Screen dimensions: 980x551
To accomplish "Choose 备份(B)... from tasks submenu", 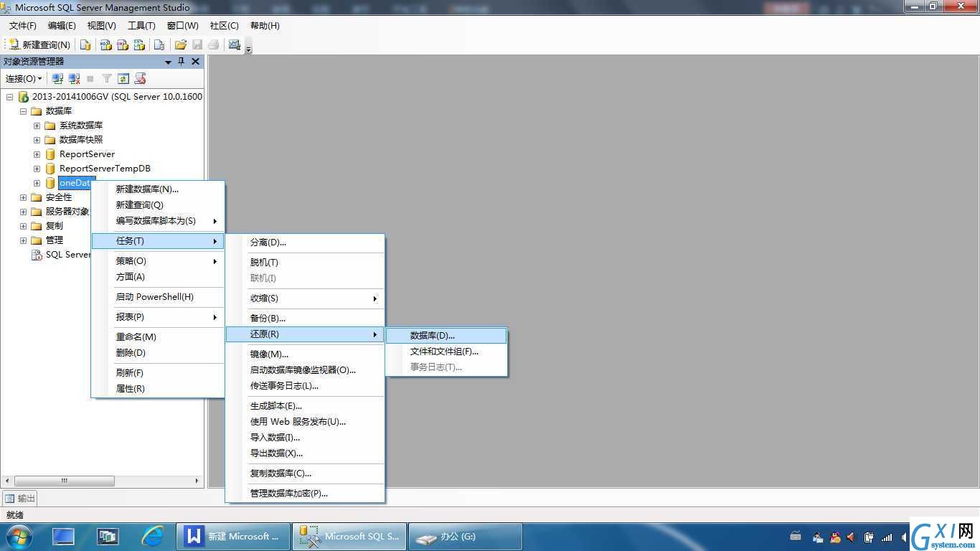I will coord(306,319).
